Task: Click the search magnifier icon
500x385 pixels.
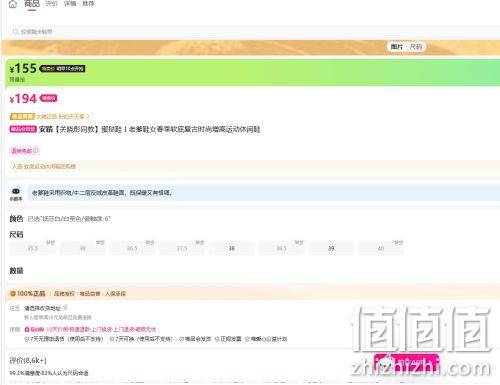Action: [15, 32]
